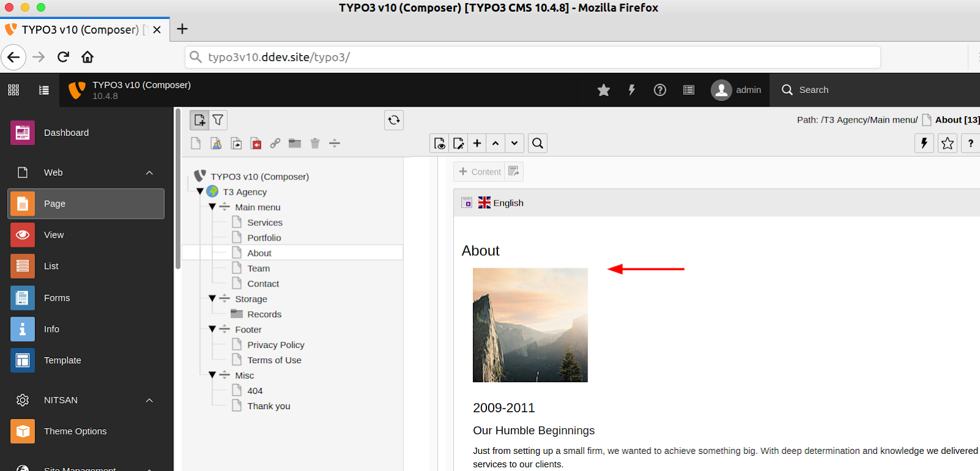
Task: Open the View module
Action: pos(86,235)
